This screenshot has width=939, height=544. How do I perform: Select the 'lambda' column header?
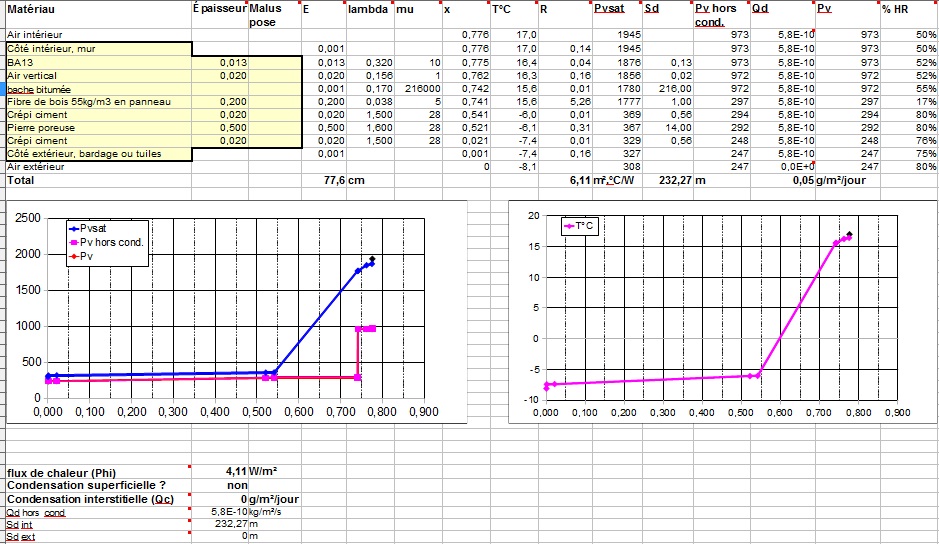coord(370,16)
